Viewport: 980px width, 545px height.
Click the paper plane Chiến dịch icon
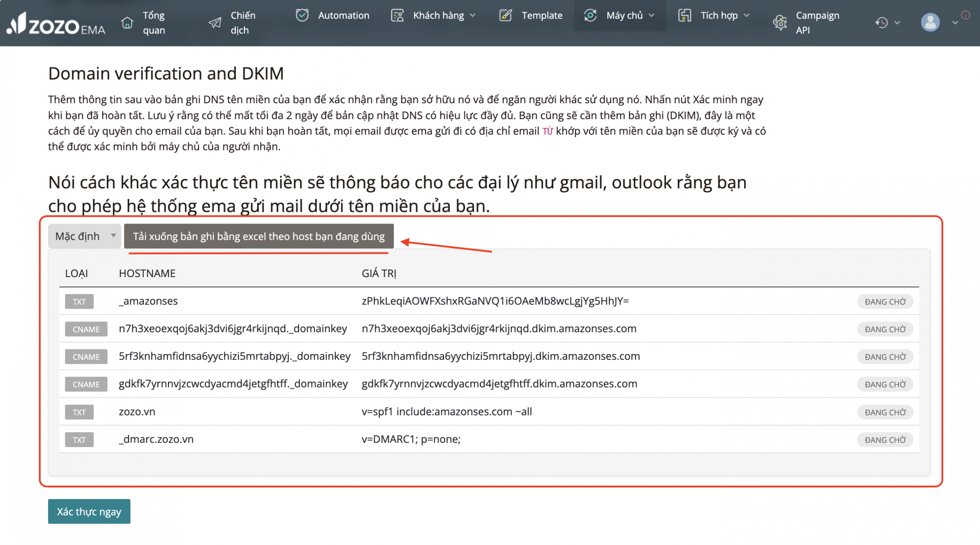tap(215, 22)
